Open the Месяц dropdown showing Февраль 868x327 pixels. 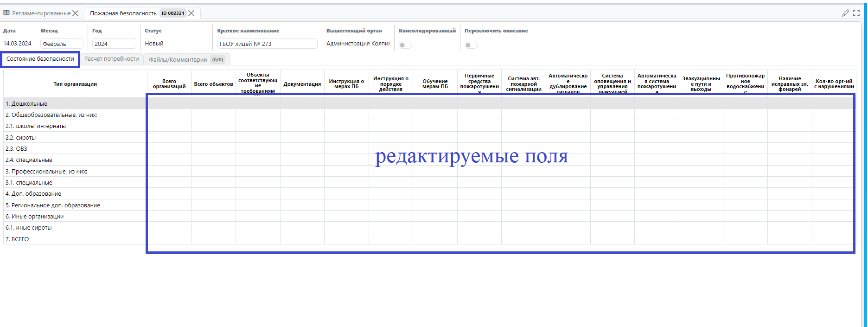pos(62,44)
